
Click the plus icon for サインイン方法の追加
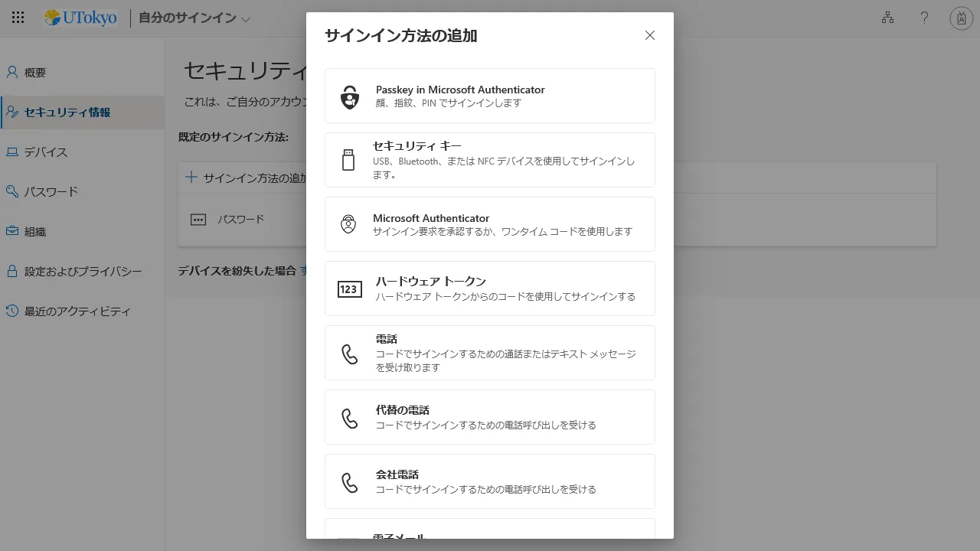click(191, 178)
